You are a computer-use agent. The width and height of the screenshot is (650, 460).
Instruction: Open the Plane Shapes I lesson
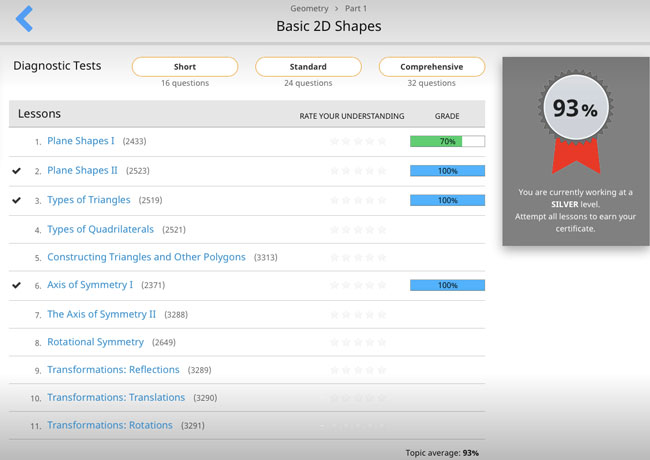click(81, 141)
